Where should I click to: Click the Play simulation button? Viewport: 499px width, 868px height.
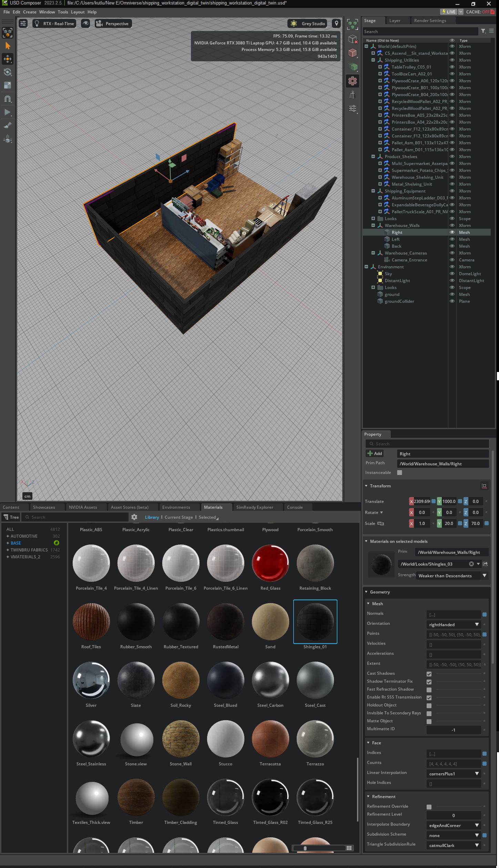[x=8, y=112]
